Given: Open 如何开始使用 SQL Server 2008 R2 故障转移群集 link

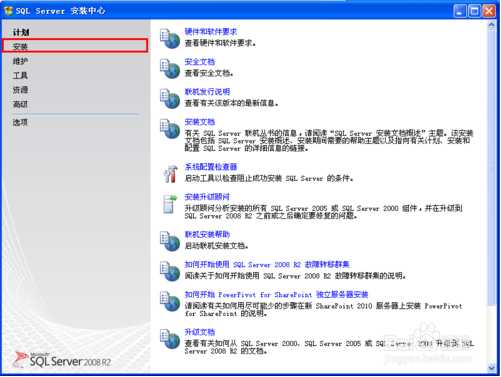Looking at the screenshot, I should (267, 264).
